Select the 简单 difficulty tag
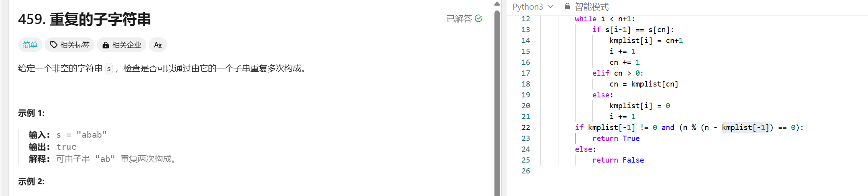The height and width of the screenshot is (196, 868). click(30, 45)
